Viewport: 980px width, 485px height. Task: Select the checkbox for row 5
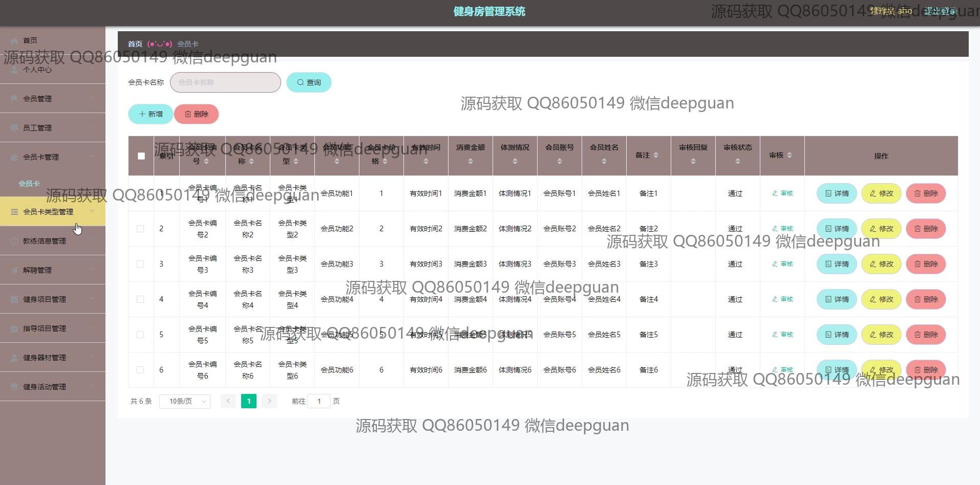(x=140, y=335)
